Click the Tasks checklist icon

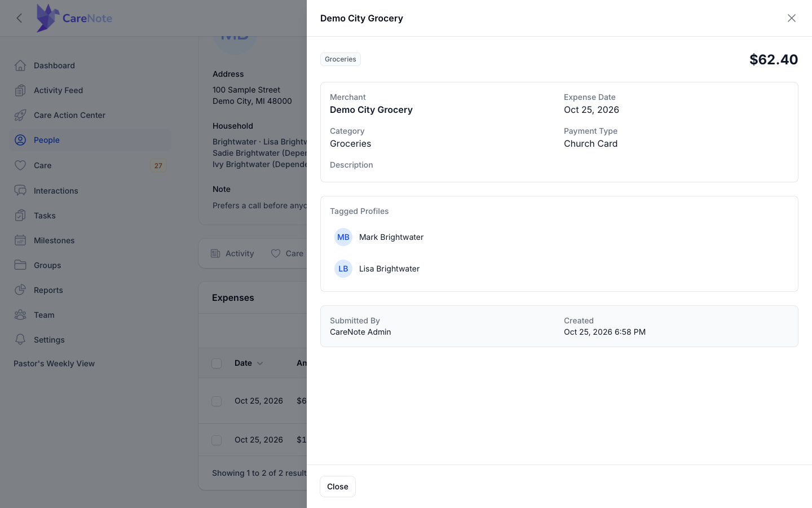click(x=20, y=216)
